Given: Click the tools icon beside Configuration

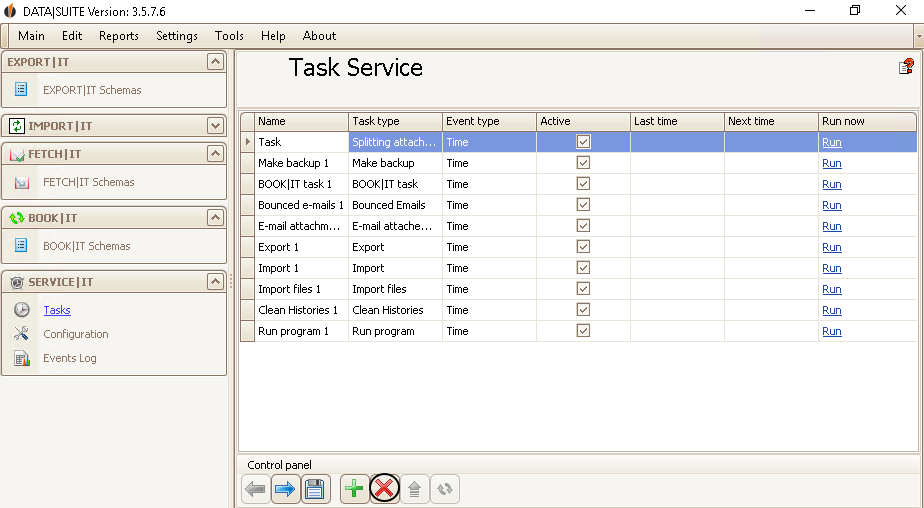Looking at the screenshot, I should pos(21,334).
